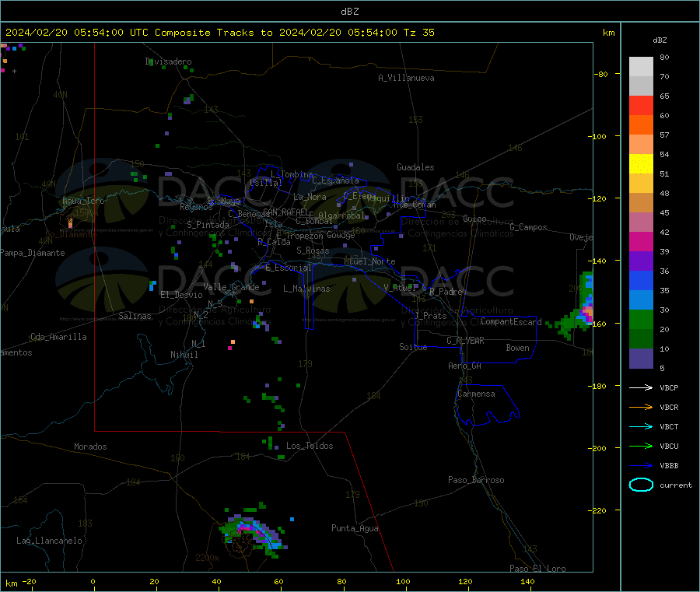The width and height of the screenshot is (700, 592).
Task: Click the Paso_Barroso place label
Action: (x=476, y=480)
